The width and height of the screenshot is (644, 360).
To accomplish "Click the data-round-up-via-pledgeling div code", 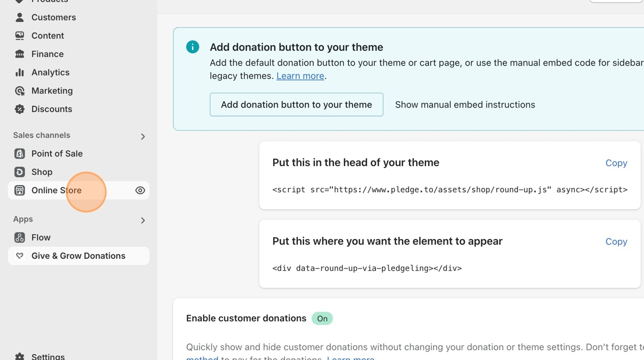I will pyautogui.click(x=367, y=268).
